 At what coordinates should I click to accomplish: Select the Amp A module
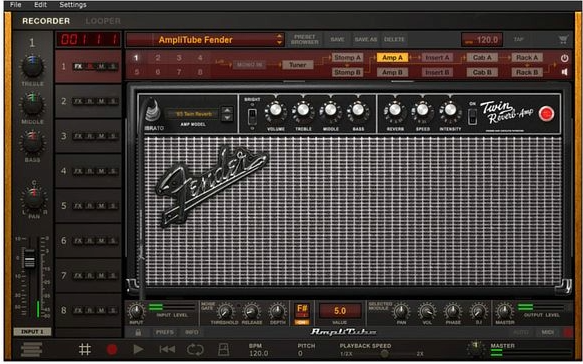[x=392, y=58]
